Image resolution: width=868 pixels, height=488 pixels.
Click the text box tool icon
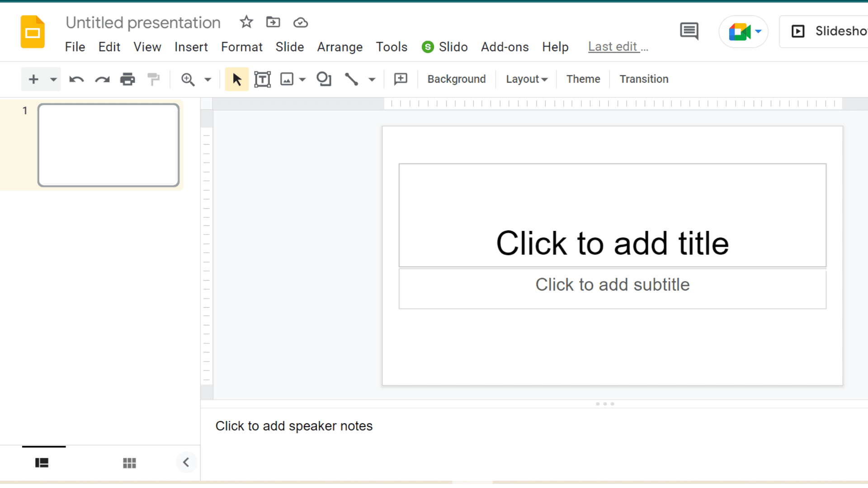(262, 79)
